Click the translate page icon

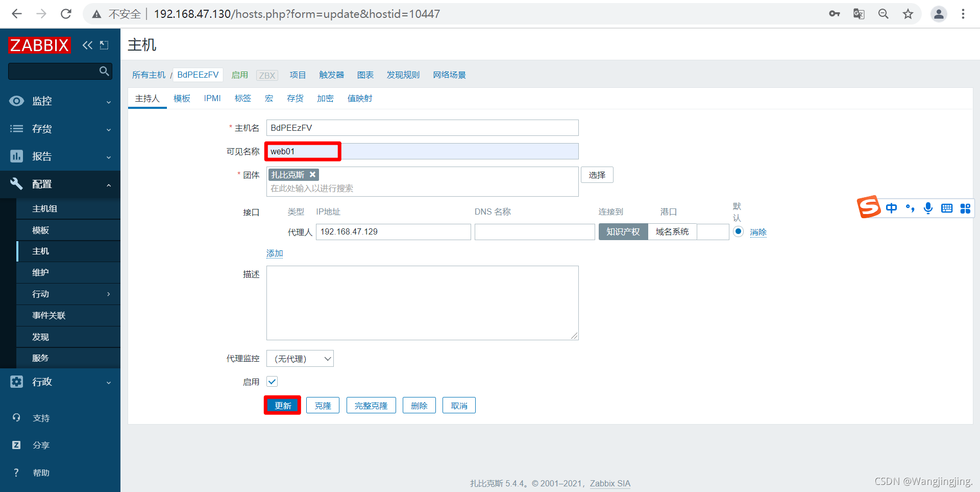coord(859,14)
